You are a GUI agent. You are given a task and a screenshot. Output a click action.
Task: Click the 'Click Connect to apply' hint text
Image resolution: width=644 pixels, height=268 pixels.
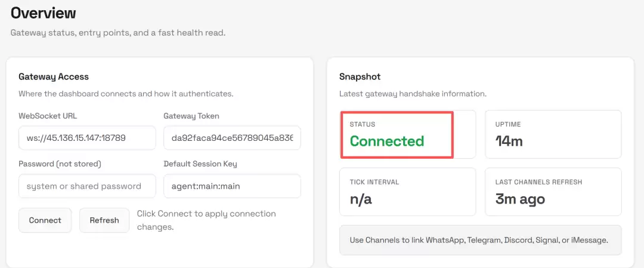[206, 220]
